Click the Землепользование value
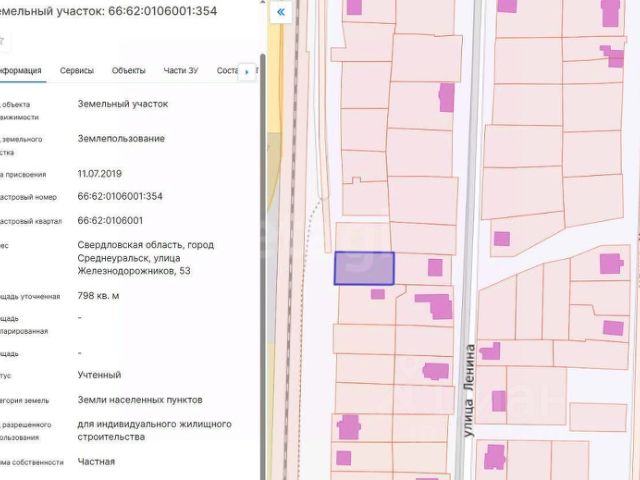 point(121,139)
